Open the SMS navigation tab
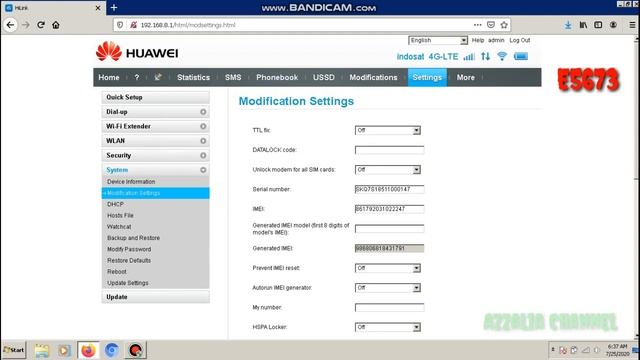 pyautogui.click(x=233, y=77)
